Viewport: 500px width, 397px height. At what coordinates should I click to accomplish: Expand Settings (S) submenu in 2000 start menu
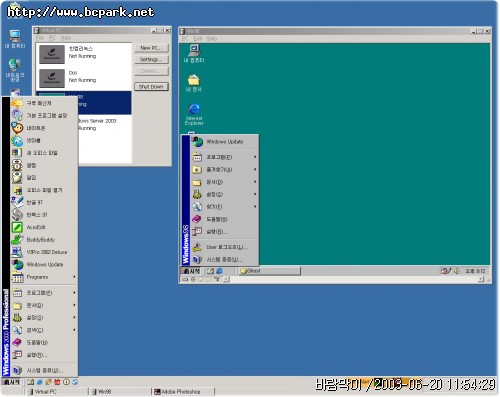(x=44, y=318)
